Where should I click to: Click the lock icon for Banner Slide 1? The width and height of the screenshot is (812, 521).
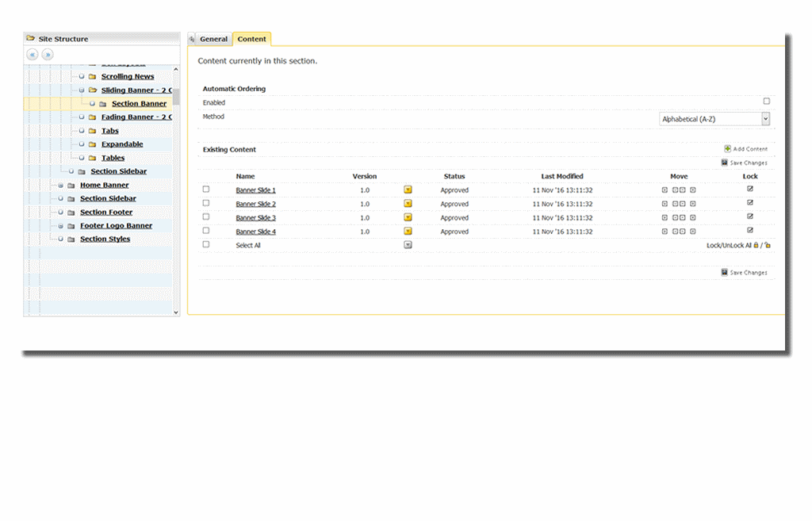(750, 190)
